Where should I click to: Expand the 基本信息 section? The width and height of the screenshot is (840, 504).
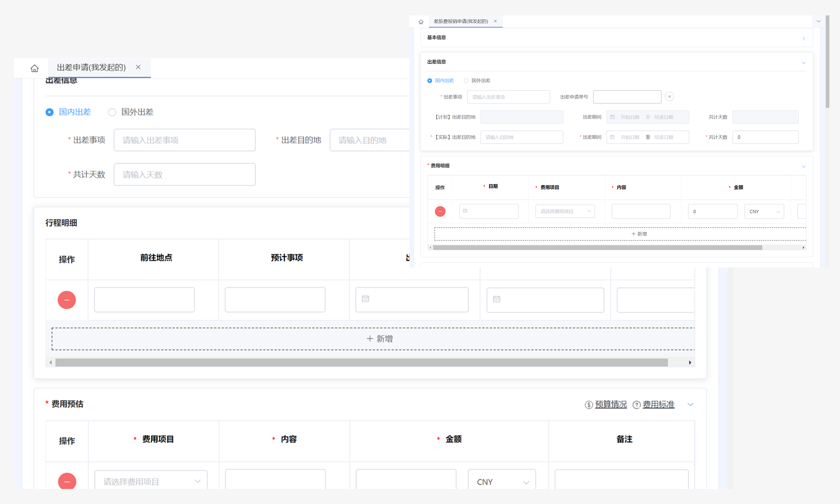(x=803, y=38)
